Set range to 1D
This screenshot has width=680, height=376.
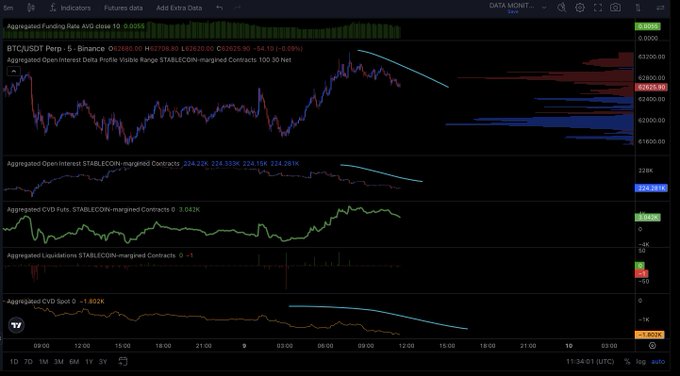[x=14, y=361]
